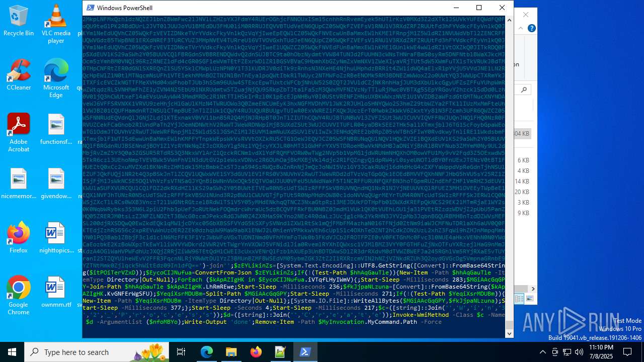Select the file row showing 9 KB
644x362 pixels.
click(523, 213)
